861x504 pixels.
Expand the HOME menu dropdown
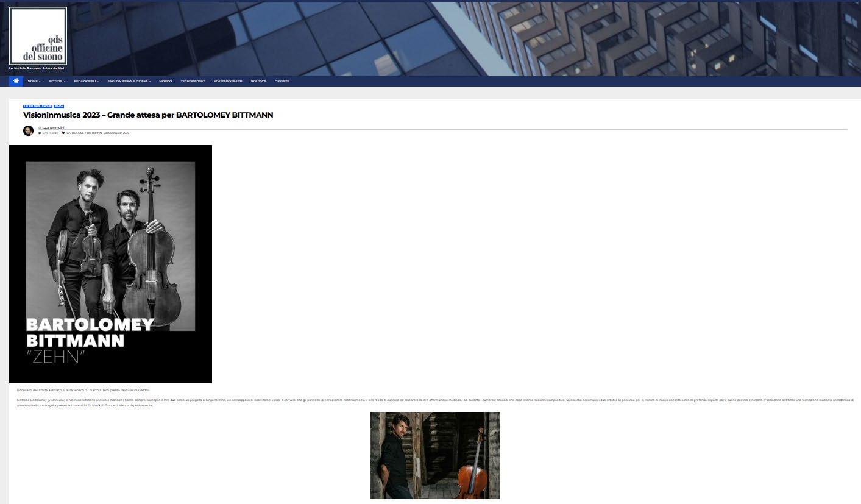coord(34,81)
